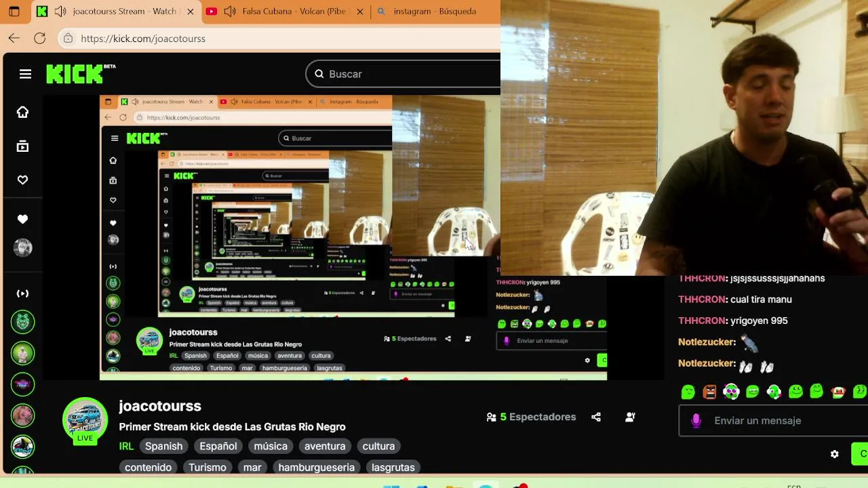Click the streamer webcam overlay at top right
This screenshot has width=868, height=488.
click(x=684, y=138)
